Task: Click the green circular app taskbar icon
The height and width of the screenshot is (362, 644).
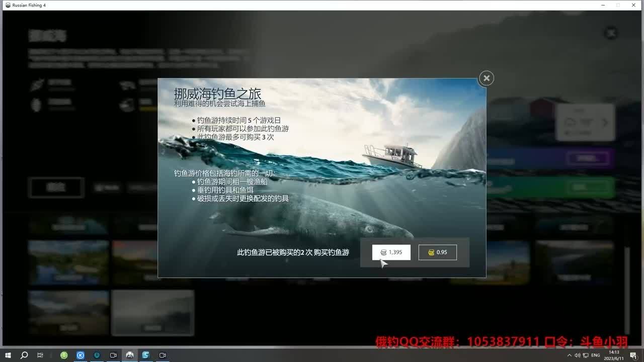Action: tap(64, 355)
